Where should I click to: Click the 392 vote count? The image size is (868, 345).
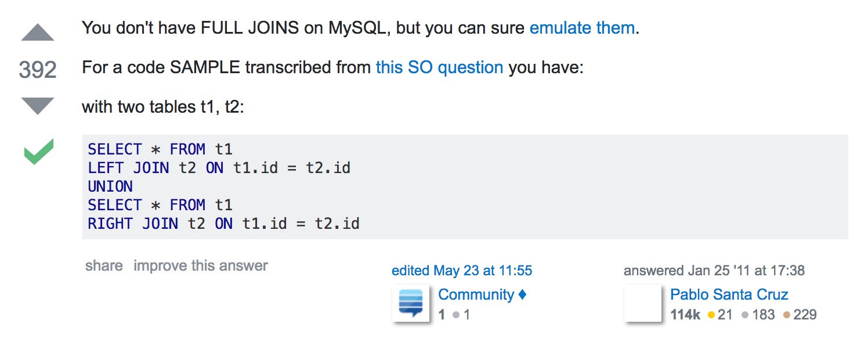pos(38,70)
